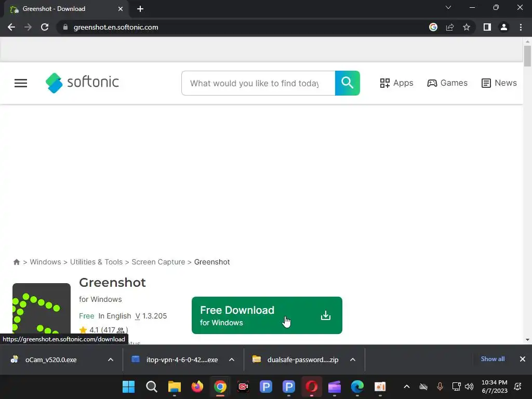Focus the Softonic search field
The height and width of the screenshot is (399, 532).
[258, 83]
